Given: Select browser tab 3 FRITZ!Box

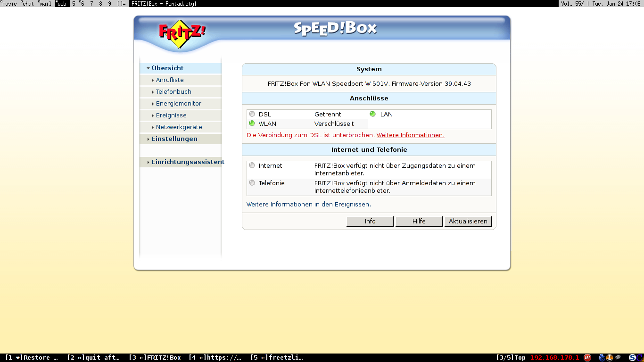Looking at the screenshot, I should [x=155, y=358].
